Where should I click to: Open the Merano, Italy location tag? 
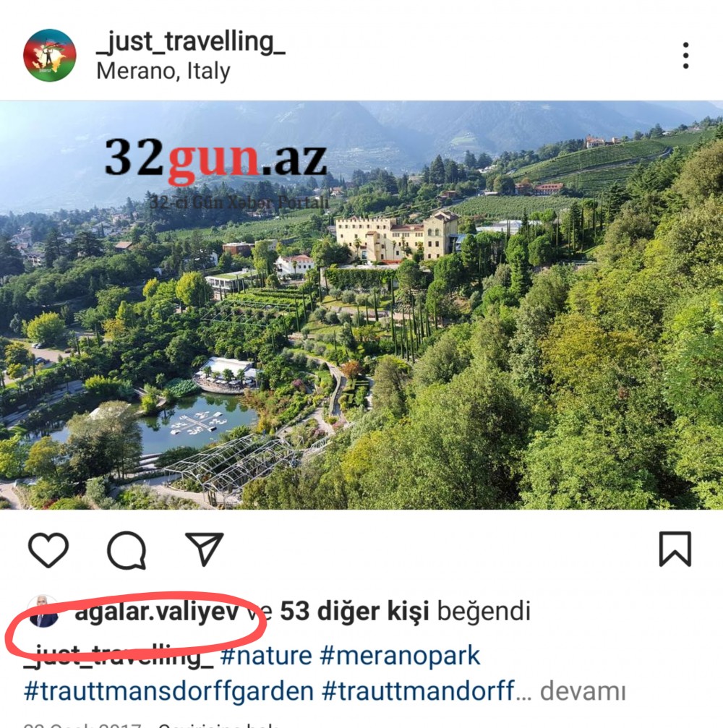pyautogui.click(x=163, y=72)
